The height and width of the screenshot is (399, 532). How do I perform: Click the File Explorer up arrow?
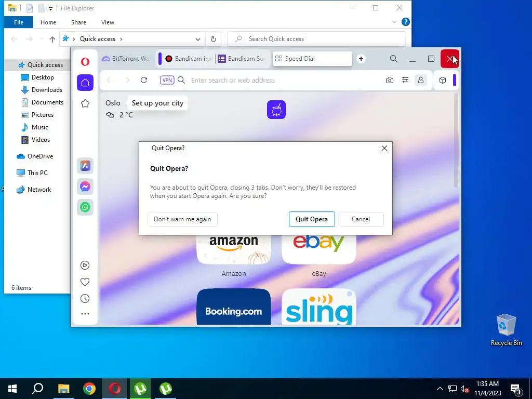click(x=52, y=39)
